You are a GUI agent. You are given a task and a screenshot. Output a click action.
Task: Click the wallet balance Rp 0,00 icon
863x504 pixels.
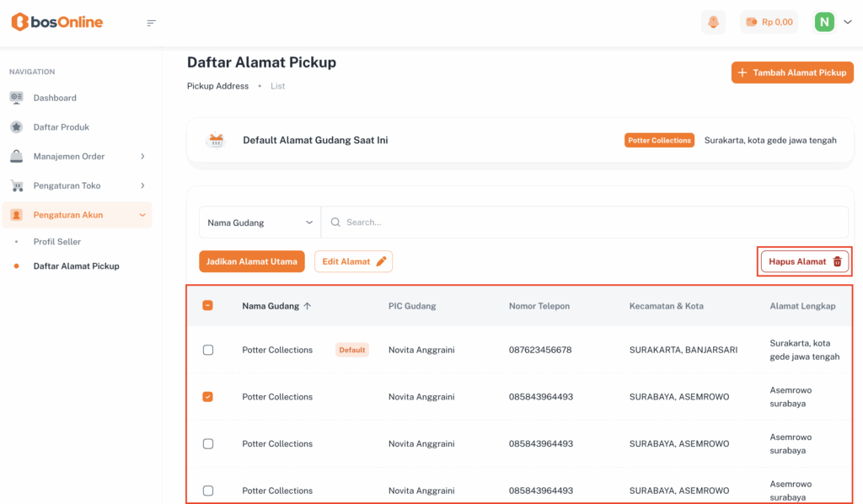coord(751,22)
